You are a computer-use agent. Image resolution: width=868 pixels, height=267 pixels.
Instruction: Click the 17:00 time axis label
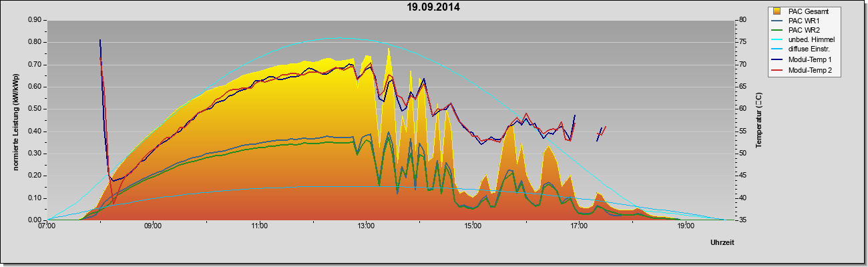click(x=579, y=227)
